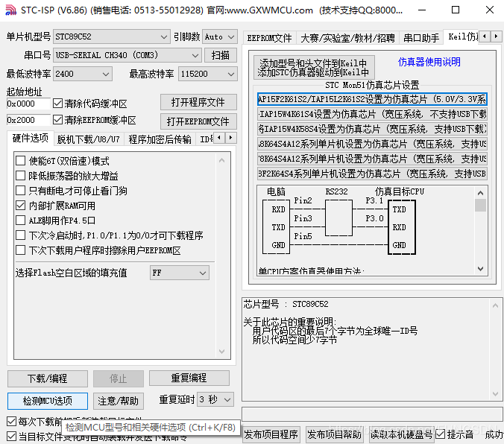The image size is (504, 444).
Task: Open 重复延时 3 秒 dropdown
Action: point(215,399)
